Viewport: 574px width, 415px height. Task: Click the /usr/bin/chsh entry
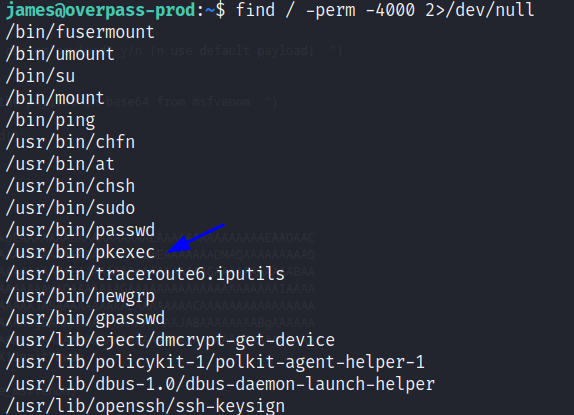pos(70,186)
